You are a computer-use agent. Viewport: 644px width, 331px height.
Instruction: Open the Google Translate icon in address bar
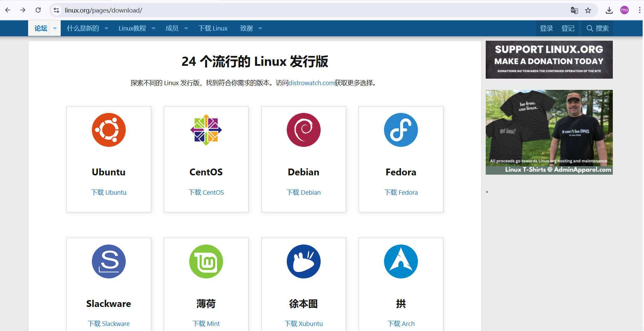coord(574,10)
